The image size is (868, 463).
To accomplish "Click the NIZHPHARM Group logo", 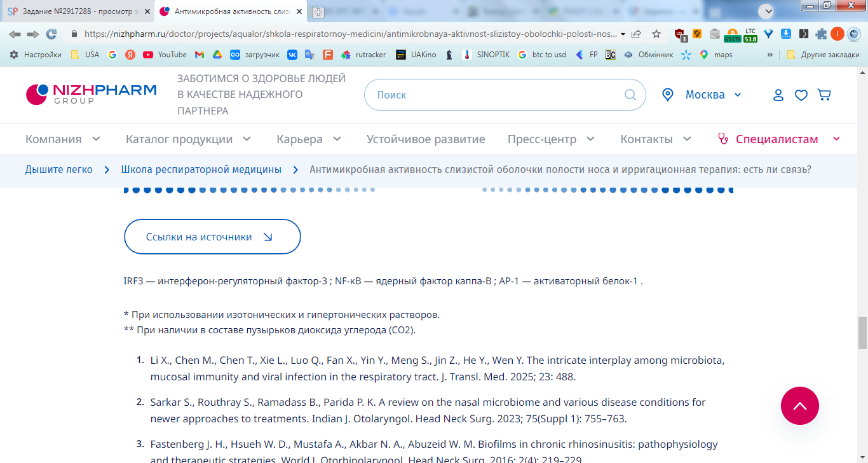I will click(91, 94).
